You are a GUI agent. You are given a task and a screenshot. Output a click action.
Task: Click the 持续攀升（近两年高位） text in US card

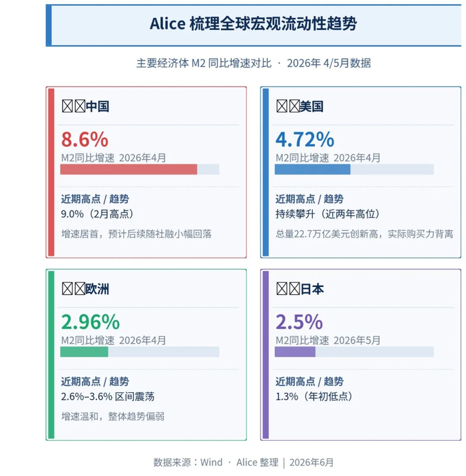point(328,214)
